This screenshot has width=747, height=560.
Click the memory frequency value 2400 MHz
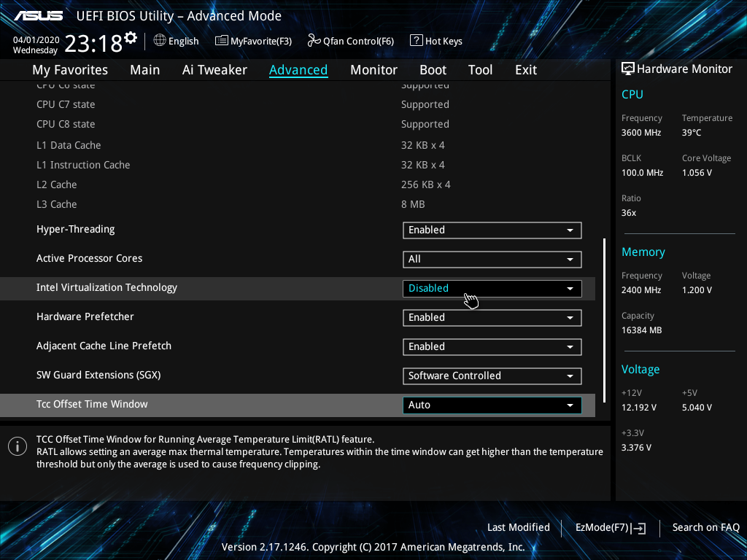pos(640,289)
